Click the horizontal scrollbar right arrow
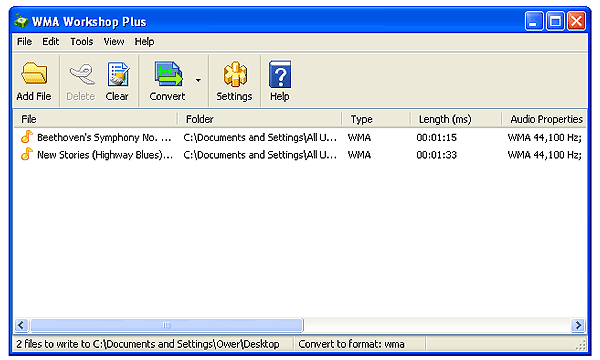600x360 pixels. [578, 325]
